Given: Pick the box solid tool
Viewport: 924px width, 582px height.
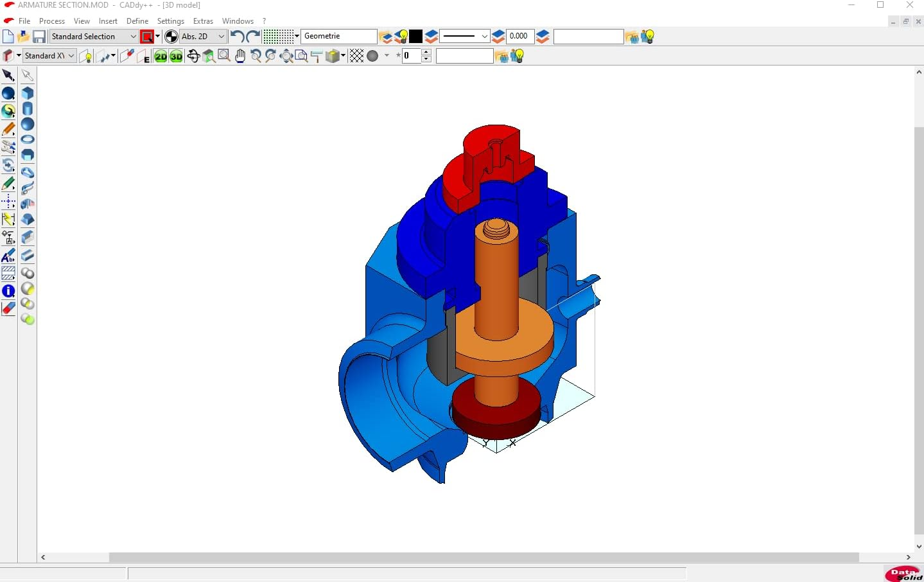Looking at the screenshot, I should (x=28, y=93).
